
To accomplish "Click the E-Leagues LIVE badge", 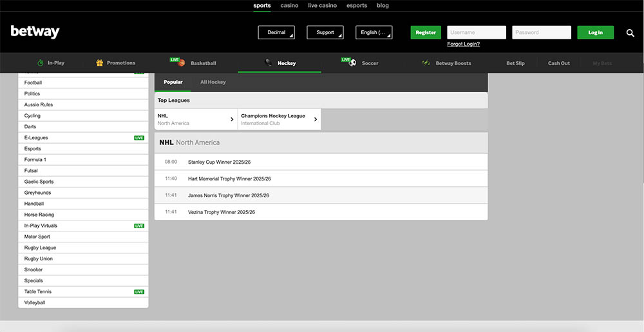I will 139,138.
